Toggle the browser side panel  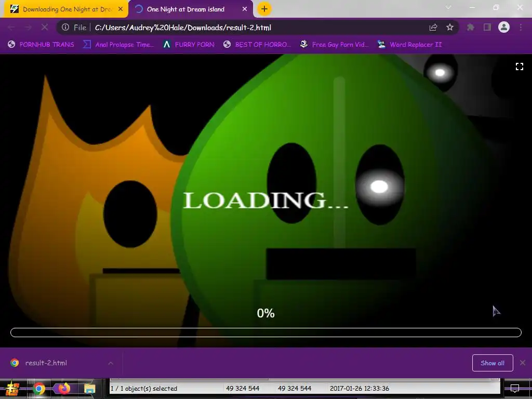click(x=487, y=28)
